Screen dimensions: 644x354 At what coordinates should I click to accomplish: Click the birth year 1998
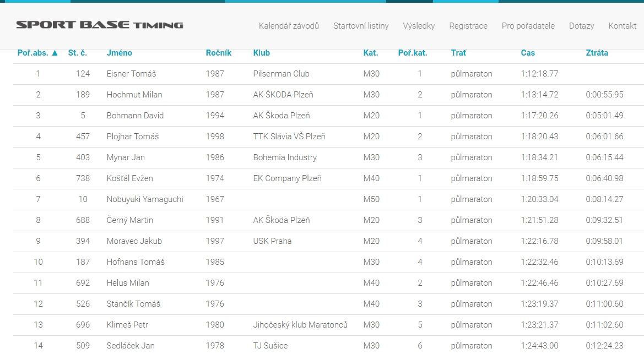pos(215,137)
